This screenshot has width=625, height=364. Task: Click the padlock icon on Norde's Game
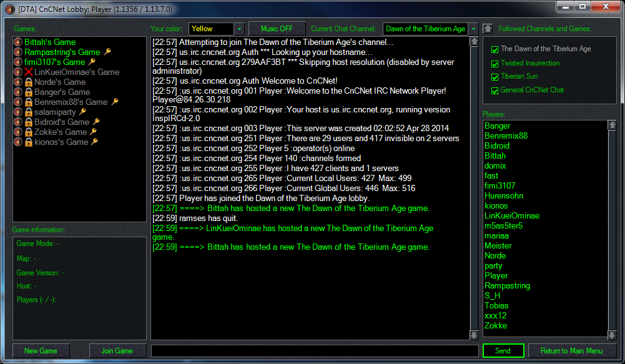pyautogui.click(x=28, y=82)
